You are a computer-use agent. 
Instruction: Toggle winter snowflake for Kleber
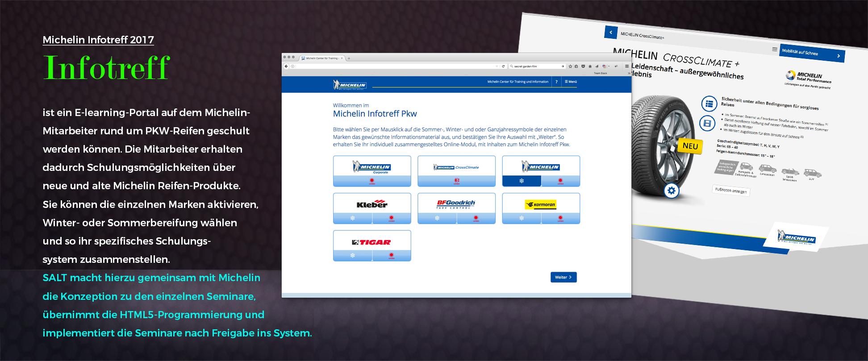point(352,218)
